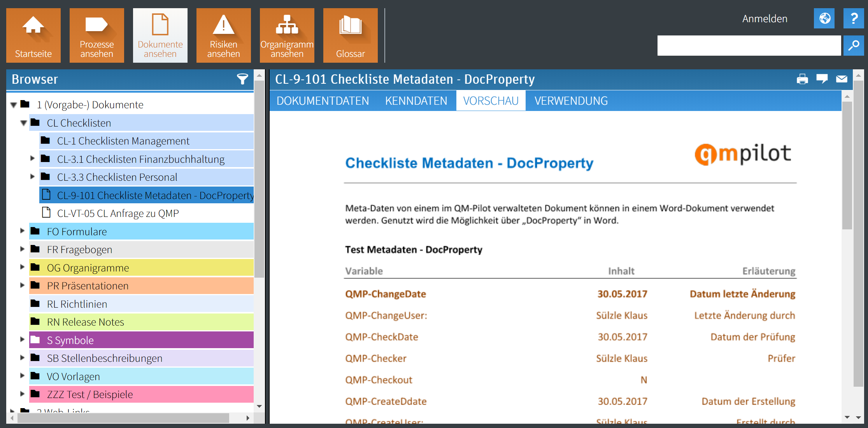
Task: Select the document CL-VT-05 CL Anfrage zu QMP
Action: (117, 213)
